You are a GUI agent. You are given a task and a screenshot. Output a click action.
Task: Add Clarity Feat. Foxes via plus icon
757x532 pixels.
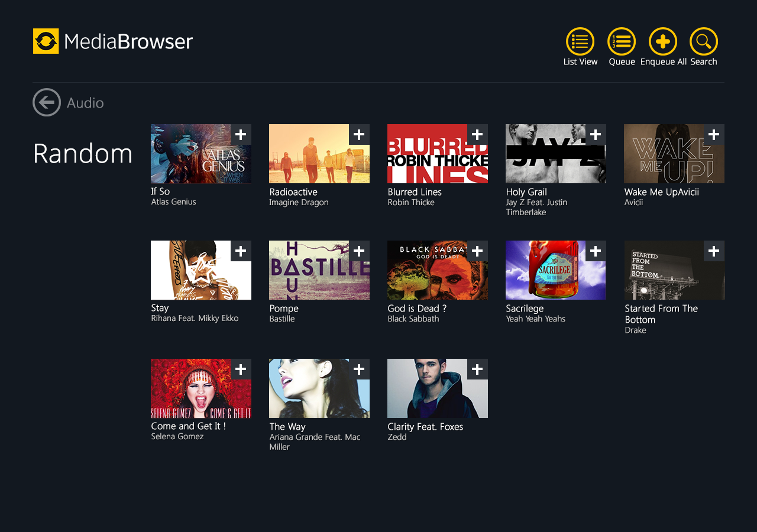point(477,369)
